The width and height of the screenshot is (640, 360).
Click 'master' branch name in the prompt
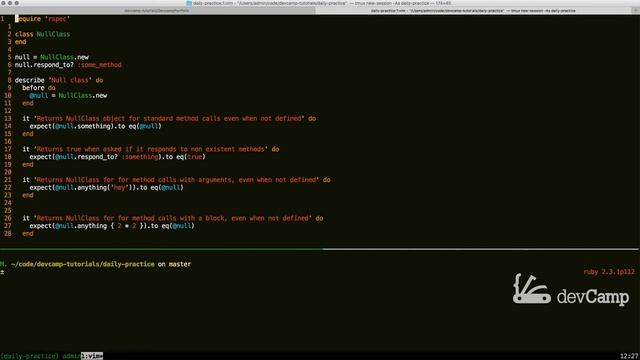180,264
